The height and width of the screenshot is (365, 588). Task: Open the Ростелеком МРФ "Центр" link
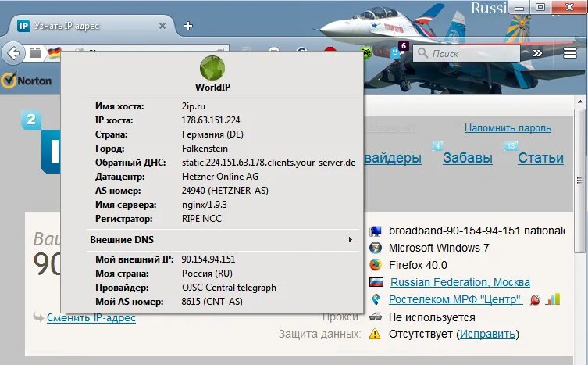pyautogui.click(x=455, y=299)
